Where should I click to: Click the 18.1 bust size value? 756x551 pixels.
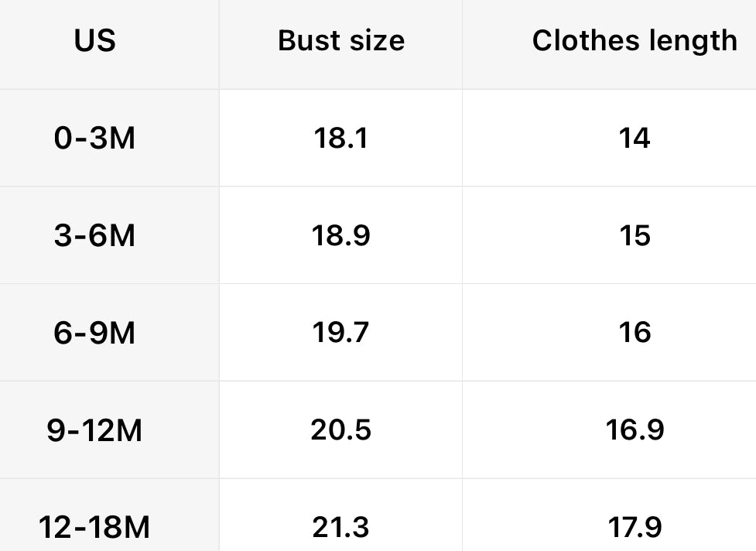340,139
